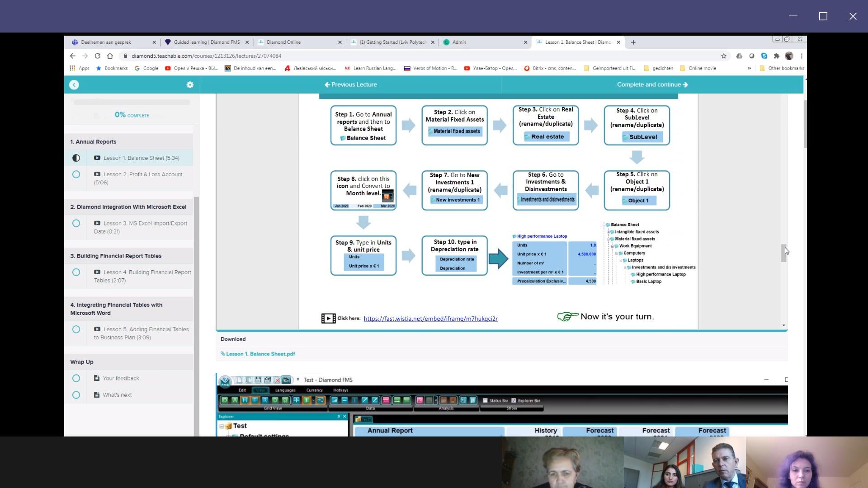Click the pink icon in Data group

[x=386, y=400]
